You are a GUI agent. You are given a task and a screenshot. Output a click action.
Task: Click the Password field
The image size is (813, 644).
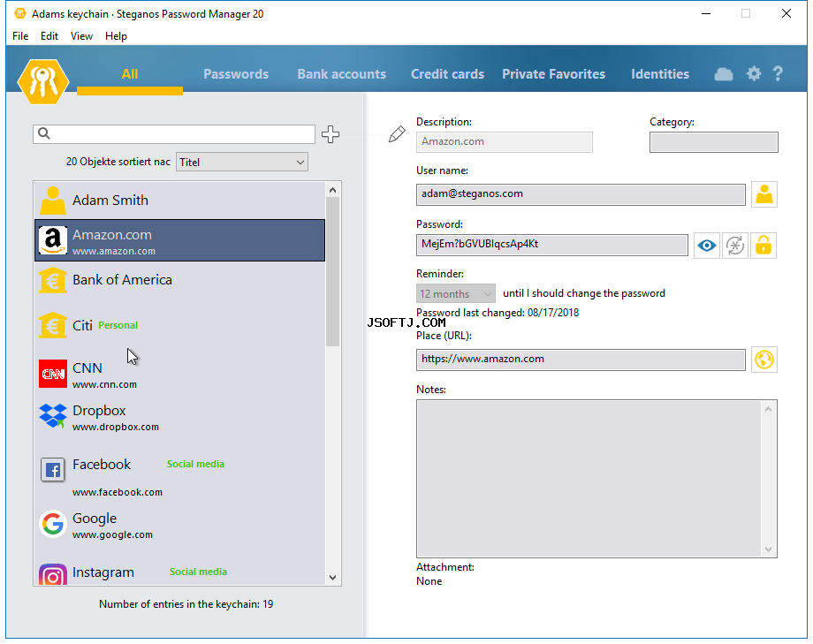point(552,245)
